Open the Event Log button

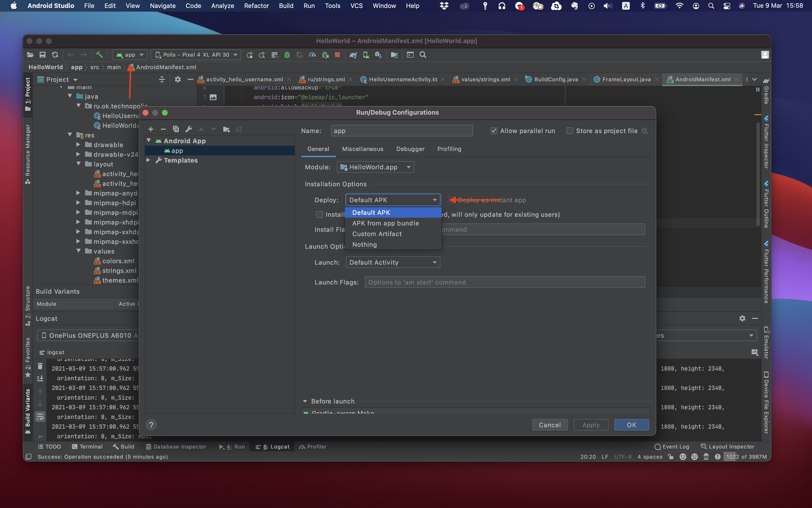click(x=672, y=447)
